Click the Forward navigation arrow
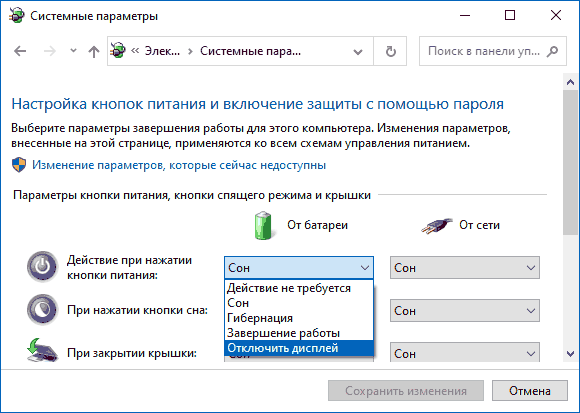Screen dimensions: 580x413 50,51
